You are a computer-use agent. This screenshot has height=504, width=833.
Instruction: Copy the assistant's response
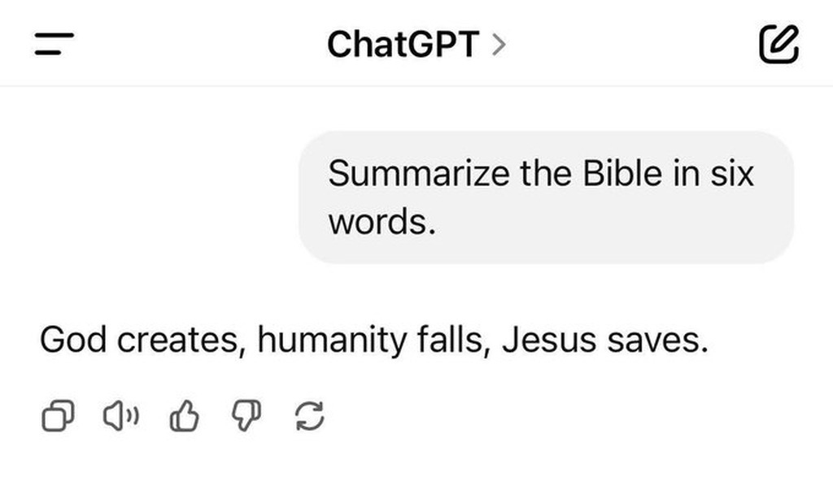[x=57, y=417]
